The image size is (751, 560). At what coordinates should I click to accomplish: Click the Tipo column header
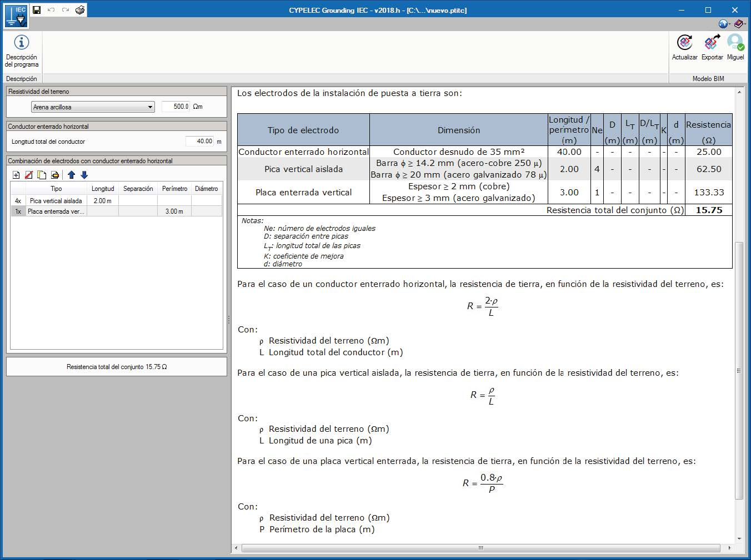[56, 189]
